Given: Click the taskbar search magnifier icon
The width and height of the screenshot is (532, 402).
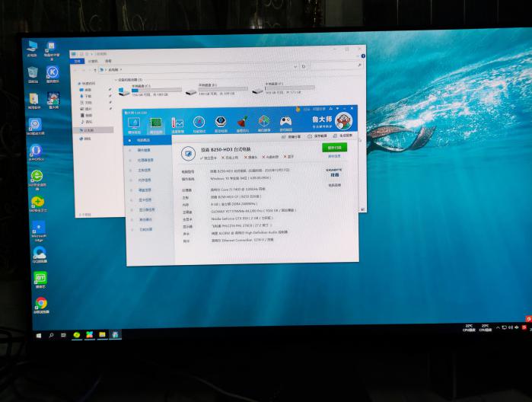Looking at the screenshot, I should 51,335.
